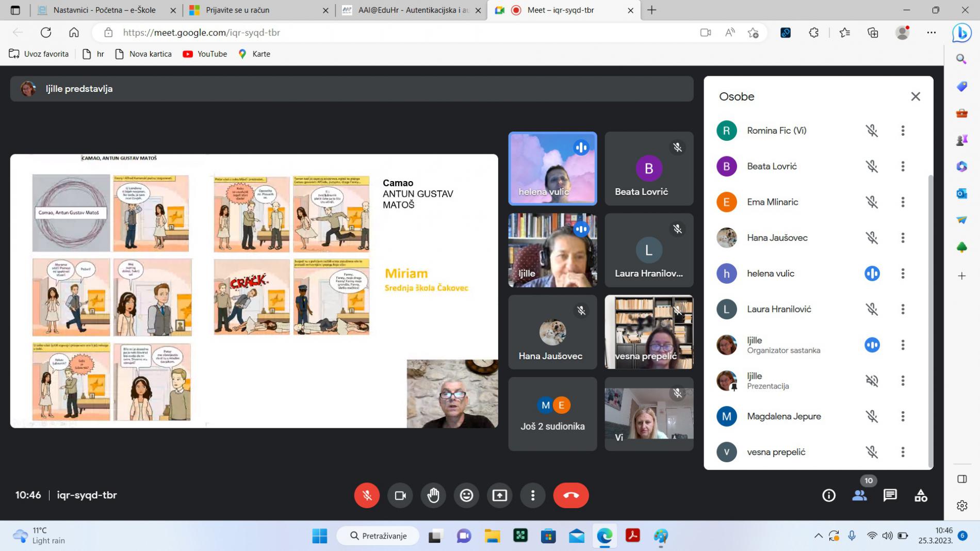Toggle the camera in the call bar
The width and height of the screenshot is (980, 551).
click(x=400, y=495)
